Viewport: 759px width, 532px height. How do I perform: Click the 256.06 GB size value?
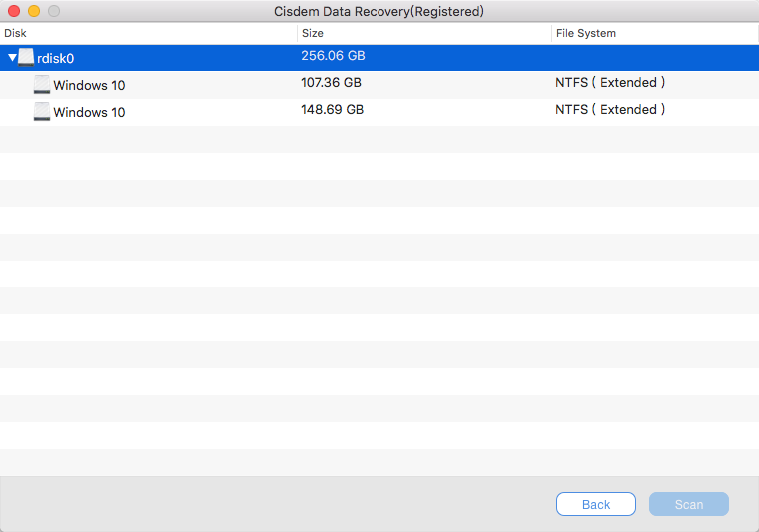click(x=333, y=56)
